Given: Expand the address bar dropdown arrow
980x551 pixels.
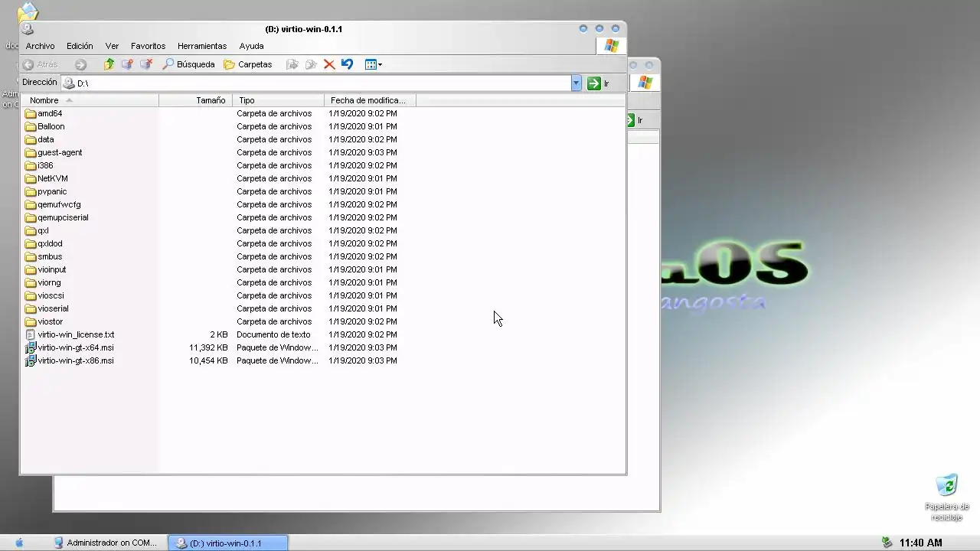Looking at the screenshot, I should 577,83.
